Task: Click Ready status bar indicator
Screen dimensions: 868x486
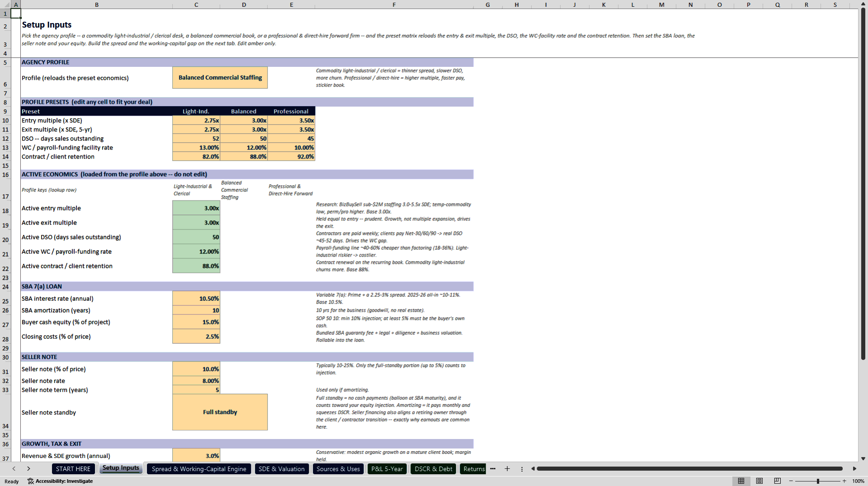Action: [x=12, y=481]
